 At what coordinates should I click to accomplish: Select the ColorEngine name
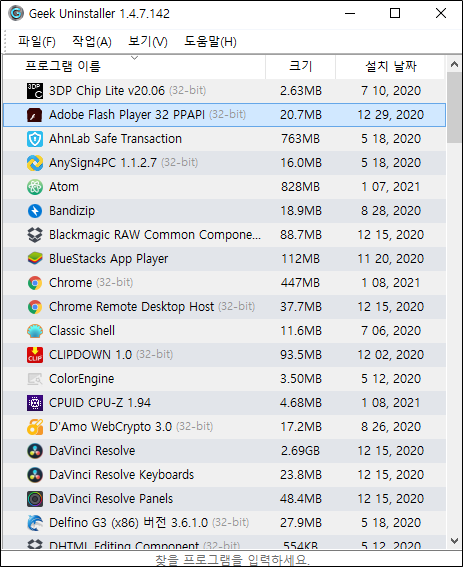[81, 379]
